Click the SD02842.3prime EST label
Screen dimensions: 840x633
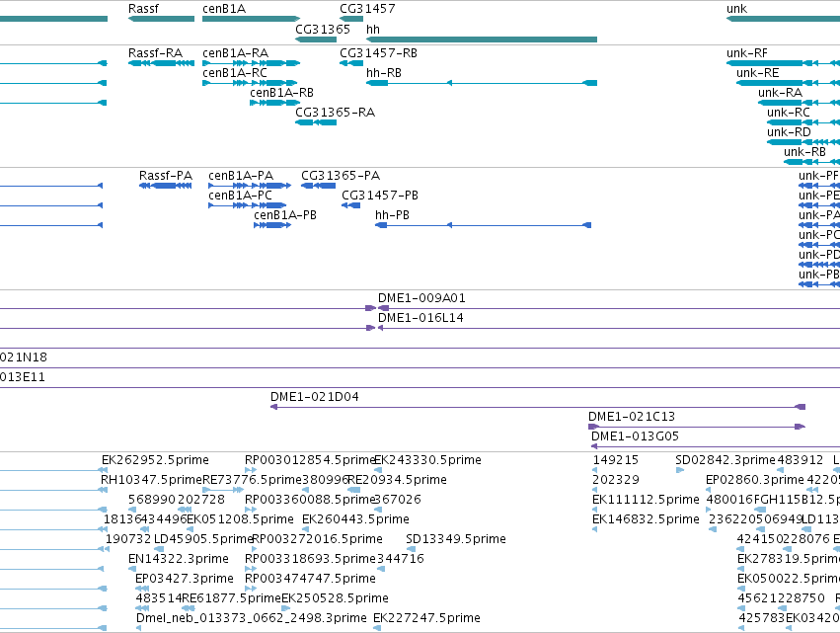tap(725, 460)
